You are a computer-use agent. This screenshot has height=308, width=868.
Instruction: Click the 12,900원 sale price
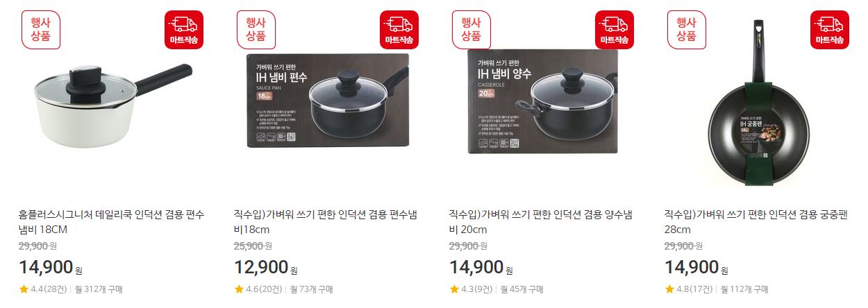pyautogui.click(x=266, y=267)
